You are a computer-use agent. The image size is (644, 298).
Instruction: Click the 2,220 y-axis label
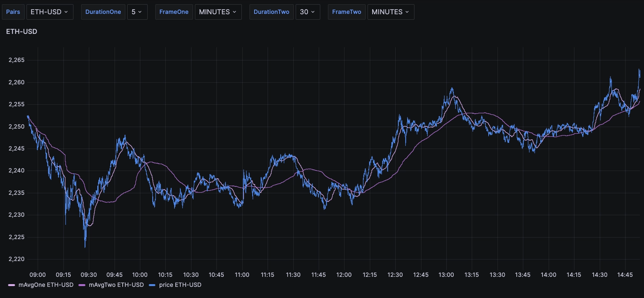pyautogui.click(x=16, y=259)
